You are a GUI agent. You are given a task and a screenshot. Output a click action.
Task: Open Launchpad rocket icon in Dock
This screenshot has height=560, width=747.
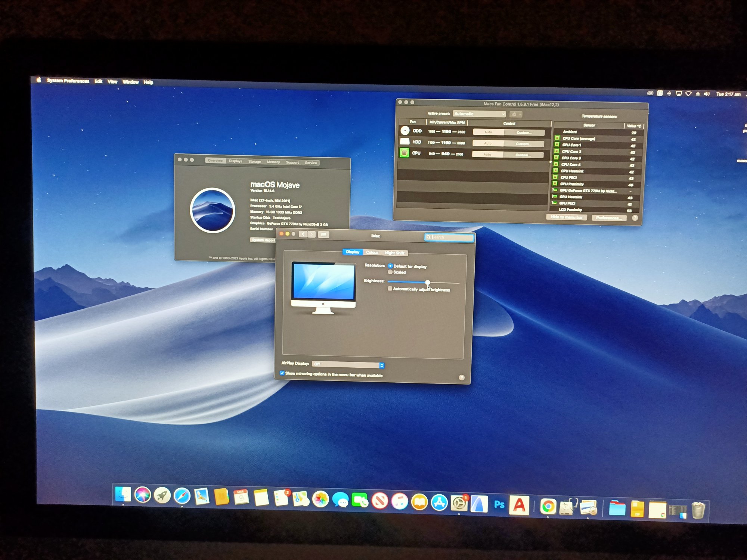click(x=162, y=496)
